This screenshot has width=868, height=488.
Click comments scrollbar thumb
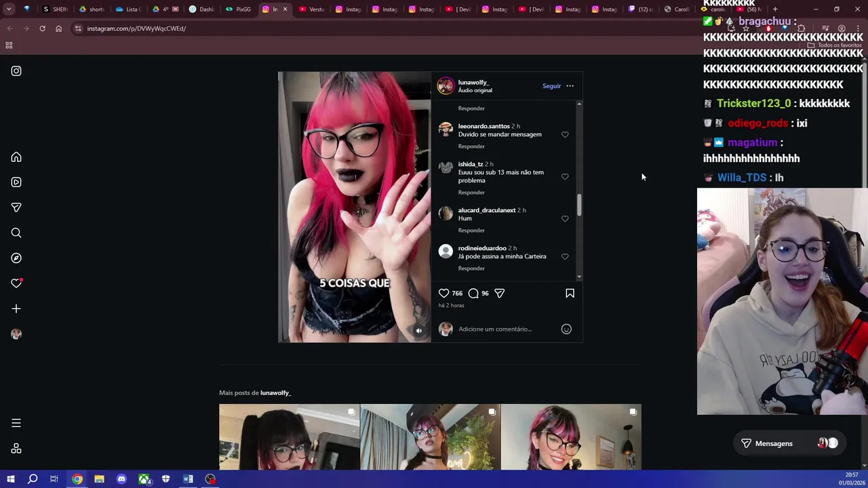click(x=579, y=205)
